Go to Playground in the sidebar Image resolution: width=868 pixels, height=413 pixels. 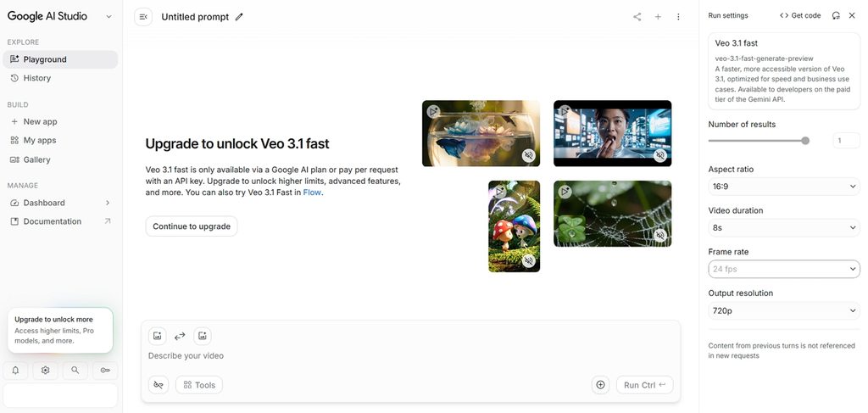point(60,59)
